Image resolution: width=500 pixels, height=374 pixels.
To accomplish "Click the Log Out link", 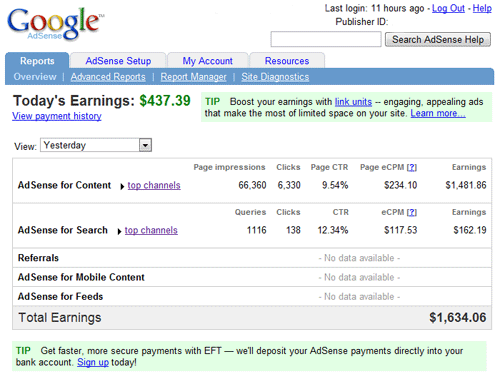I will 448,8.
